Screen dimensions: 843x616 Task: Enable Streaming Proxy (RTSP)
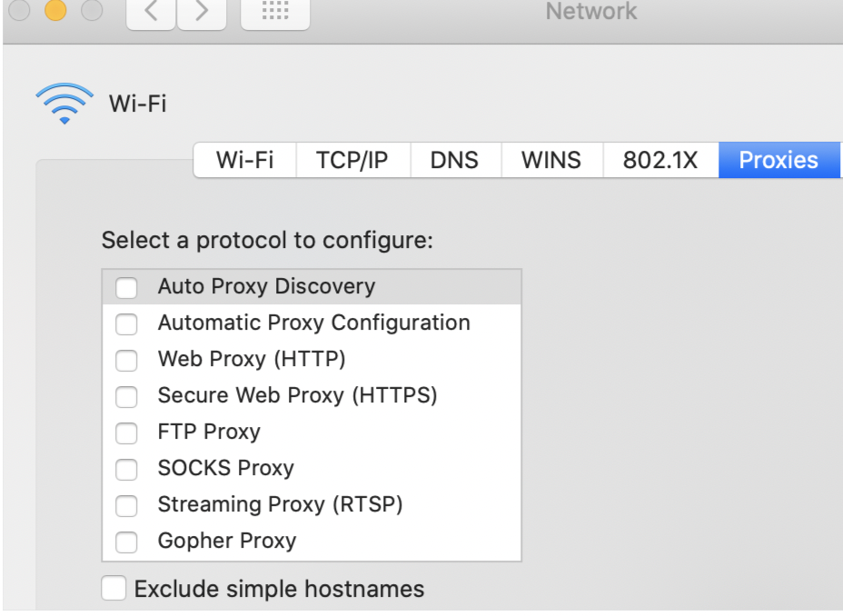point(126,504)
